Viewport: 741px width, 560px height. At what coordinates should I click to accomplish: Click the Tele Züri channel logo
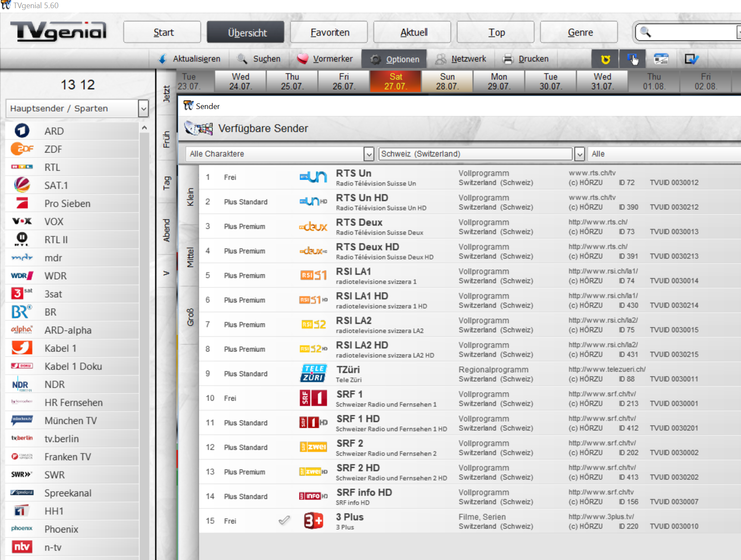(x=313, y=373)
